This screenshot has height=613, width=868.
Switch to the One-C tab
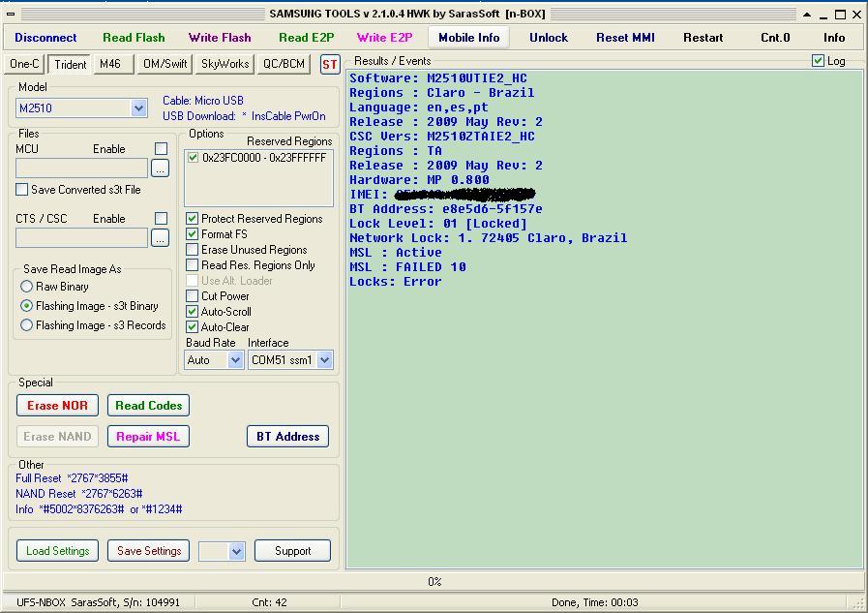point(24,64)
